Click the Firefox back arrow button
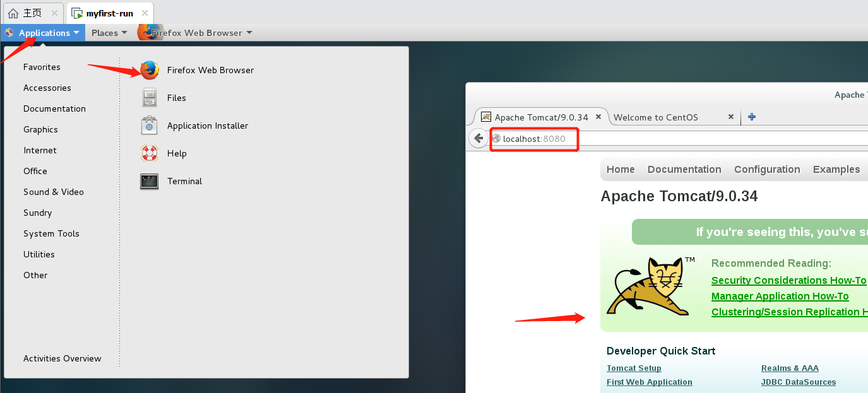The width and height of the screenshot is (868, 393). point(479,139)
